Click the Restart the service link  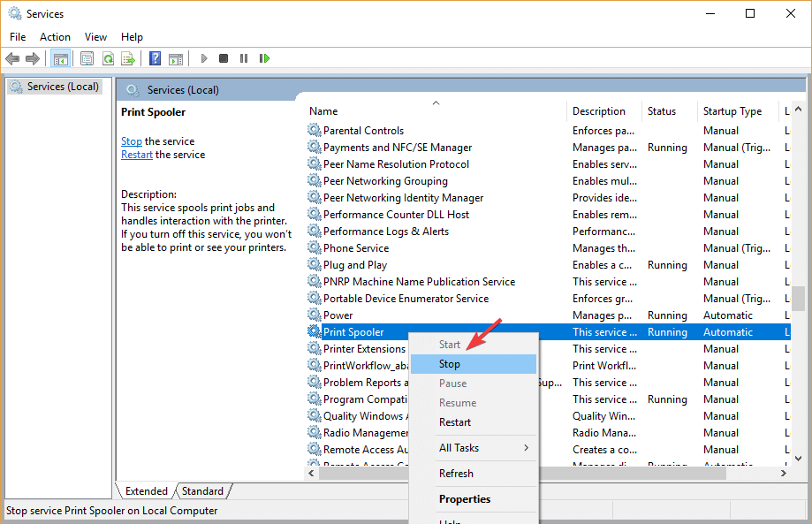pos(137,155)
